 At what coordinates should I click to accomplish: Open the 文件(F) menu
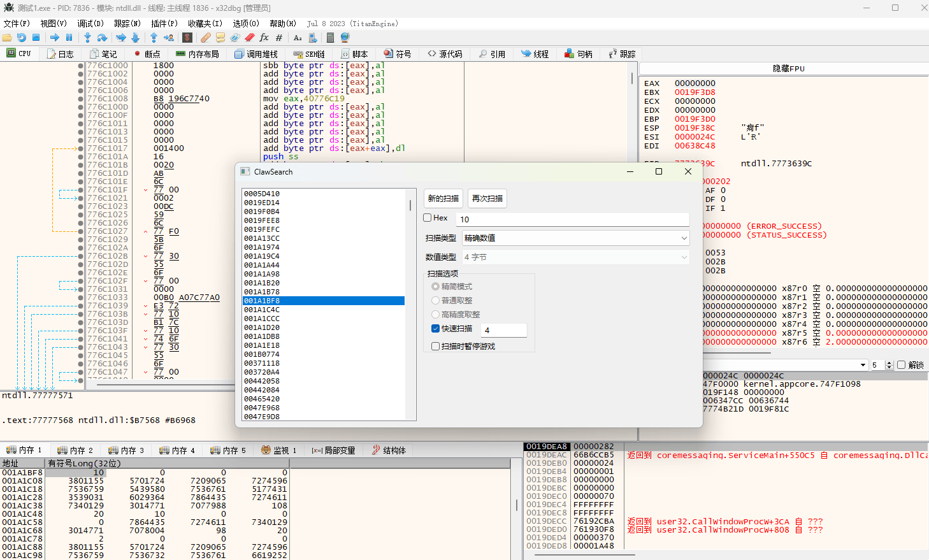17,24
